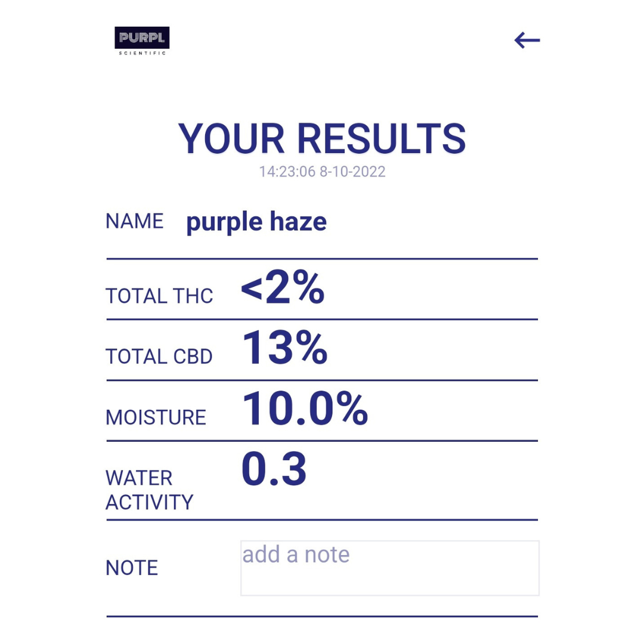The height and width of the screenshot is (644, 644).
Task: Click the sample name purple haze
Action: tap(256, 221)
